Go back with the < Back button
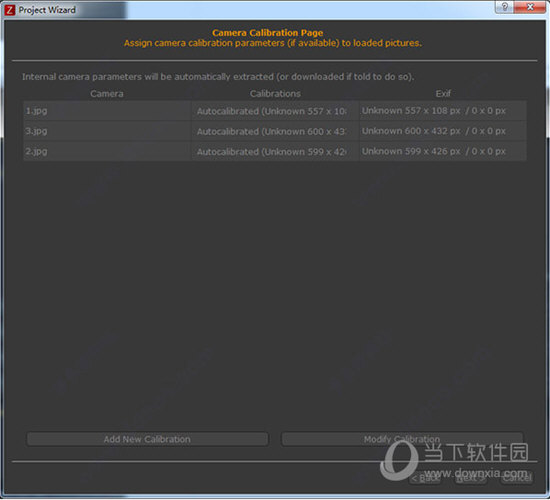This screenshot has height=500, width=550. tap(425, 478)
